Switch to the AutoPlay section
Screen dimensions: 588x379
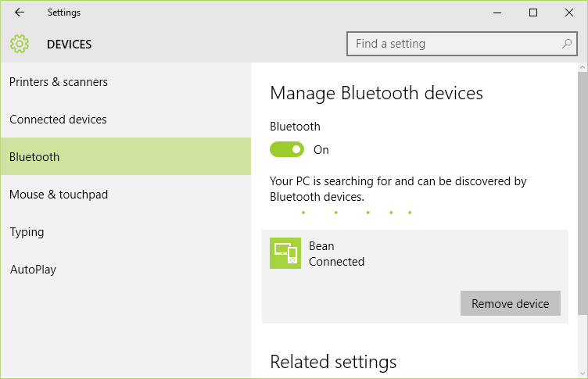(x=33, y=270)
